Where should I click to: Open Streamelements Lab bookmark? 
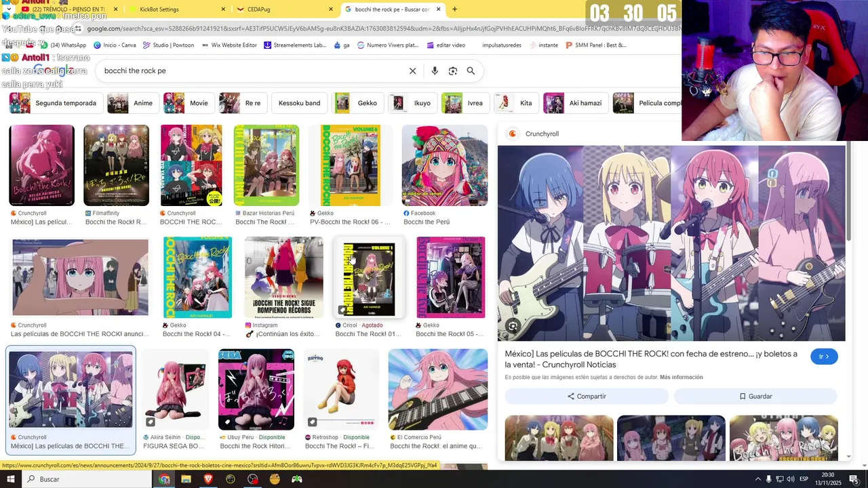(x=295, y=45)
